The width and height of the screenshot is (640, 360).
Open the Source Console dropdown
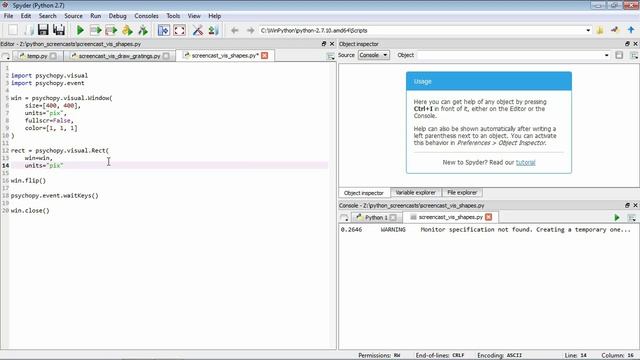pyautogui.click(x=373, y=55)
